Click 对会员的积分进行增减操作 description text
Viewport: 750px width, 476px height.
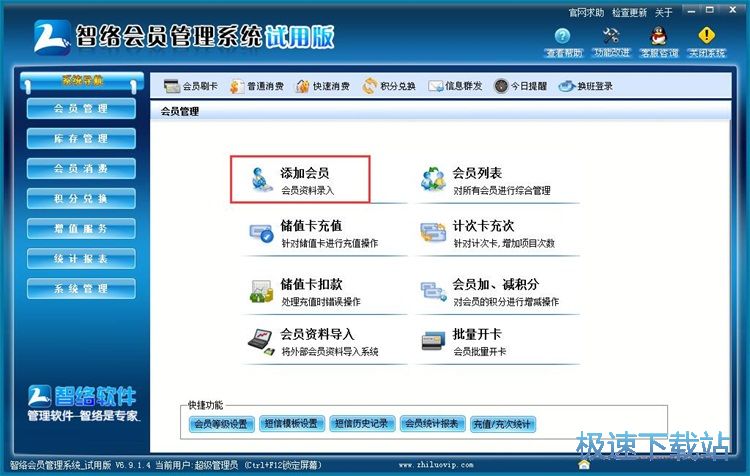pyautogui.click(x=506, y=302)
